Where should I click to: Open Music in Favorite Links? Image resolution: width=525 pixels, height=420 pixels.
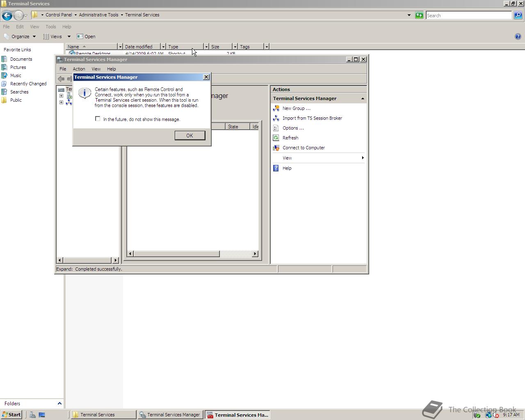coord(16,75)
